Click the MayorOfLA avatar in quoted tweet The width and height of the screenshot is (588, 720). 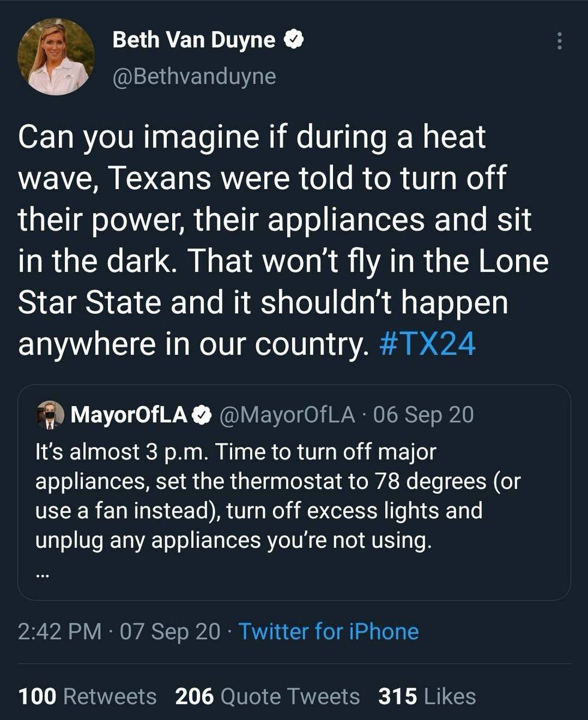tap(50, 415)
